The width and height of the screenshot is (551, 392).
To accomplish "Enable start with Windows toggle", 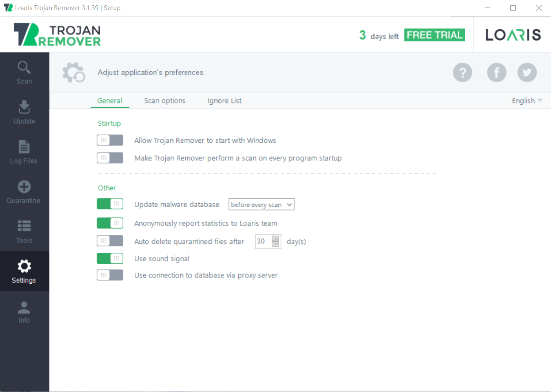I will [110, 141].
